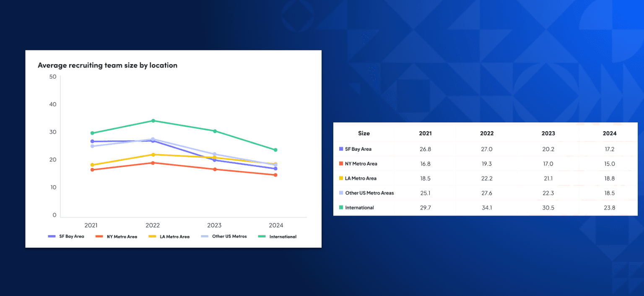The height and width of the screenshot is (296, 644).
Task: Sort by the 2022 column header in table
Action: point(487,133)
